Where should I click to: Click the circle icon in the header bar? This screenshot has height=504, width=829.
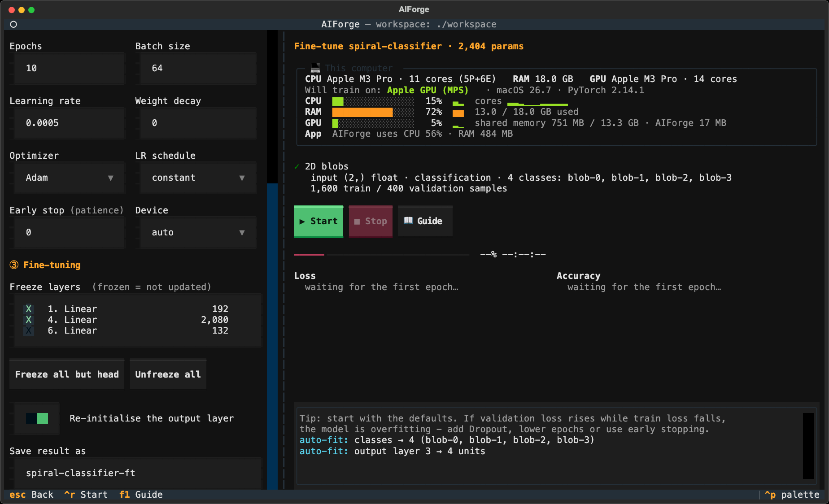click(13, 24)
